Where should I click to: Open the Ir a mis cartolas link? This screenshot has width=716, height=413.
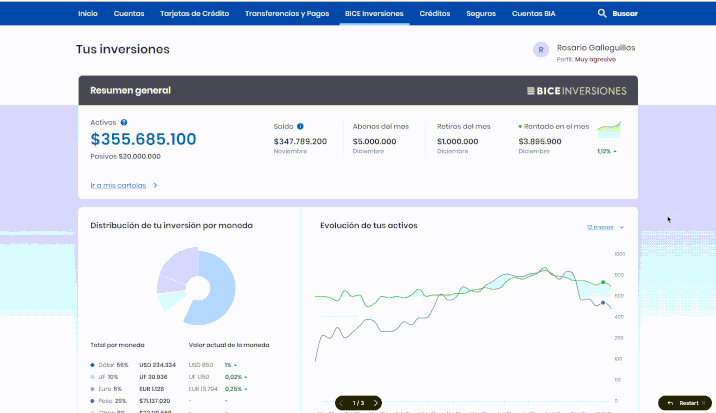point(118,185)
